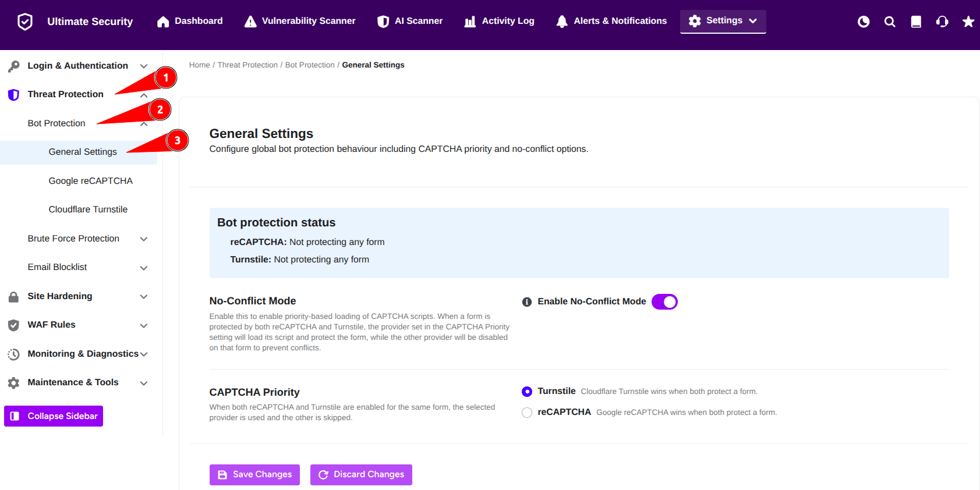
Task: Collapse Threat Protection section chevron
Action: tap(144, 95)
